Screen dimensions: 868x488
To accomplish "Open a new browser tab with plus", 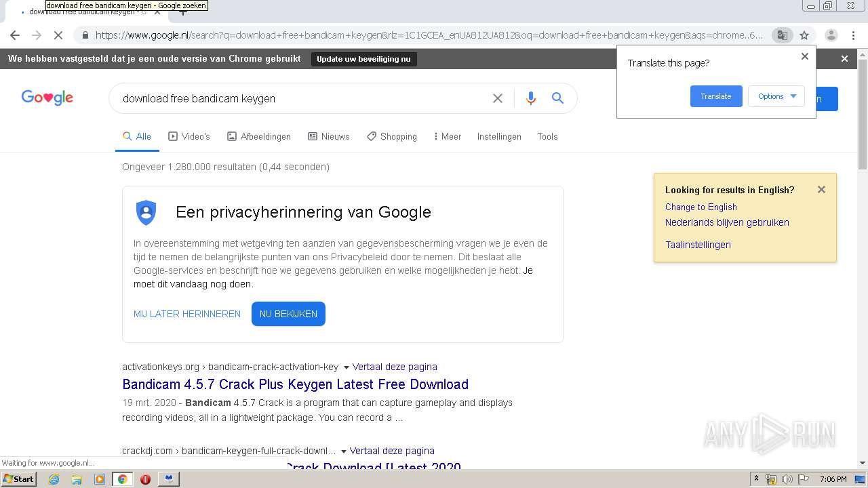I will point(182,12).
